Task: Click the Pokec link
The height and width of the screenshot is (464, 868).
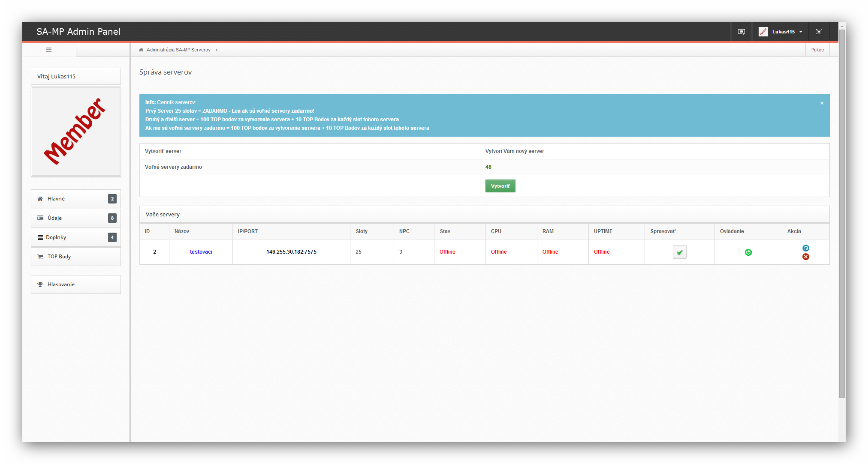Action: (x=817, y=50)
